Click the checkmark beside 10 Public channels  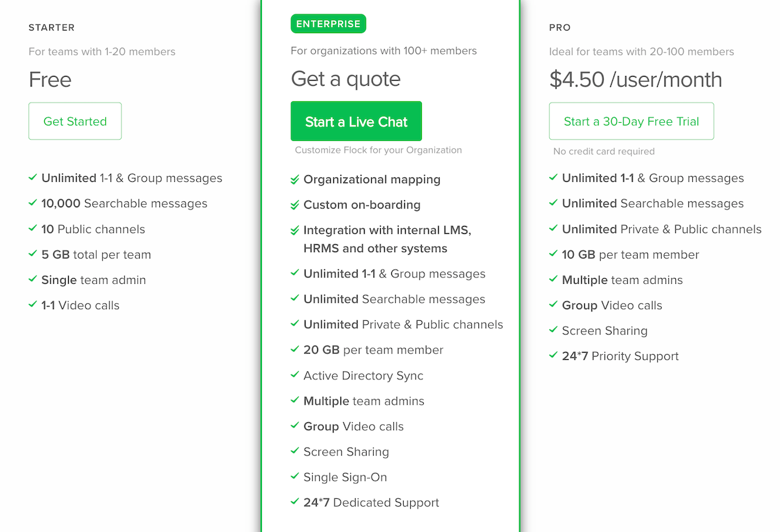32,229
